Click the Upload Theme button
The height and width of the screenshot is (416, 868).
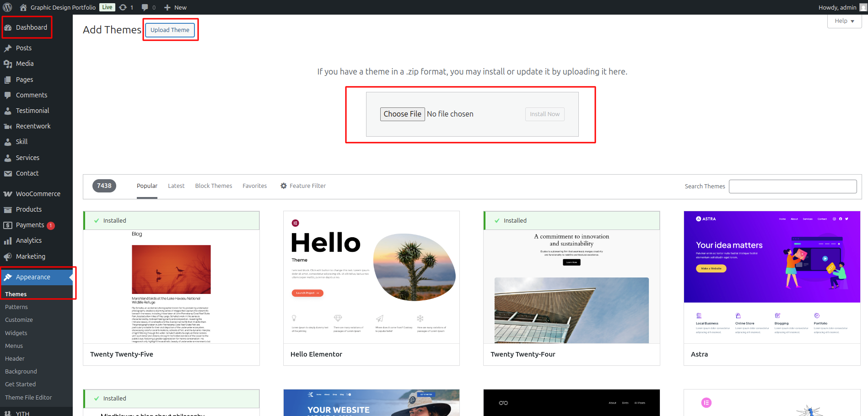tap(170, 30)
